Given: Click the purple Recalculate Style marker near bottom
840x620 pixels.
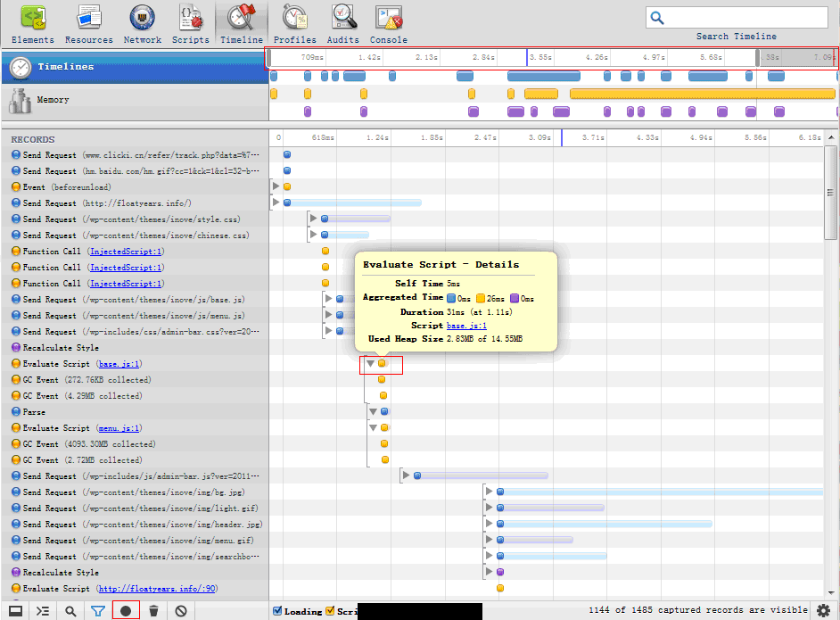Looking at the screenshot, I should tap(500, 572).
